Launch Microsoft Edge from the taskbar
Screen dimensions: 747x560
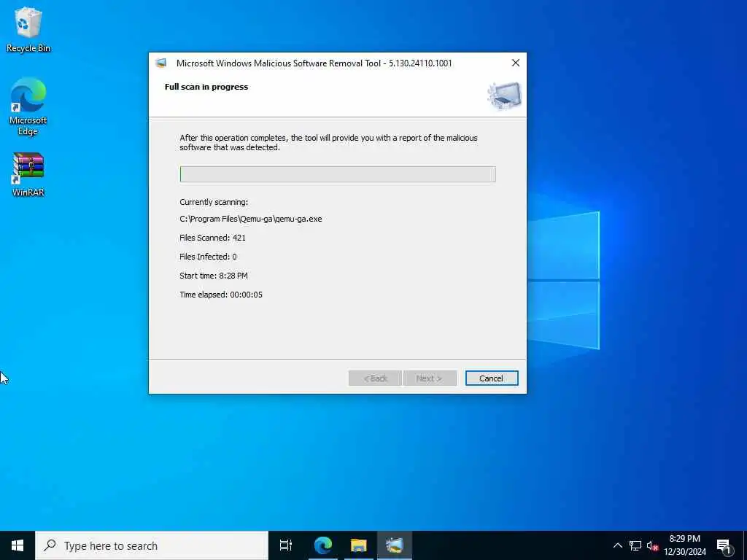[323, 545]
